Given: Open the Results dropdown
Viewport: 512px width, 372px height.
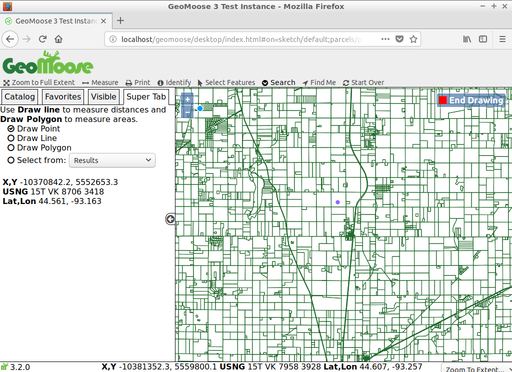Looking at the screenshot, I should tap(112, 160).
